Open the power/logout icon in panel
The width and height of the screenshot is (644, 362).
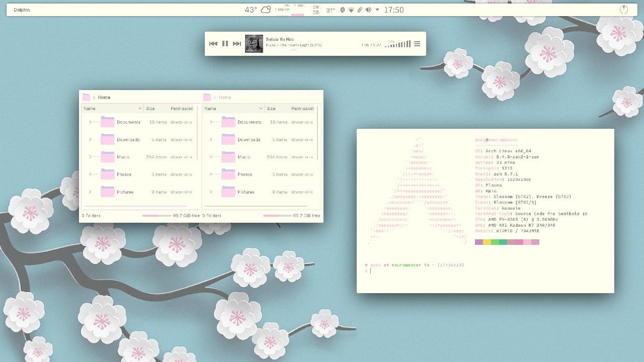click(x=623, y=10)
